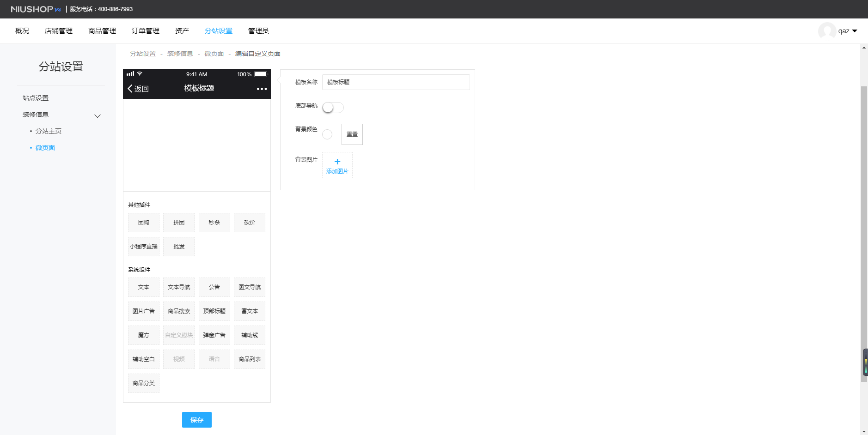Click the 模板标题 header in phone preview
Viewport: 868px width, 435px height.
[x=199, y=88]
